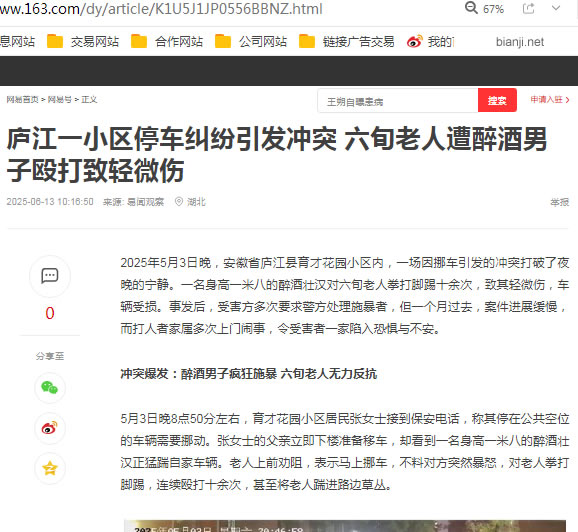Share article via Weibo icon
This screenshot has width=578, height=532.
(50, 428)
